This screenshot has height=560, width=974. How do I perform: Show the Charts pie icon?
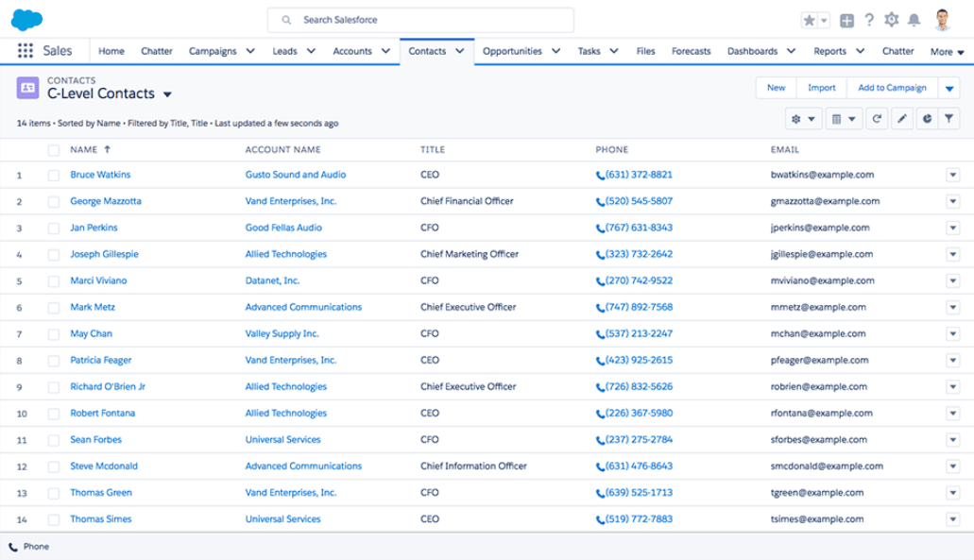pos(927,119)
